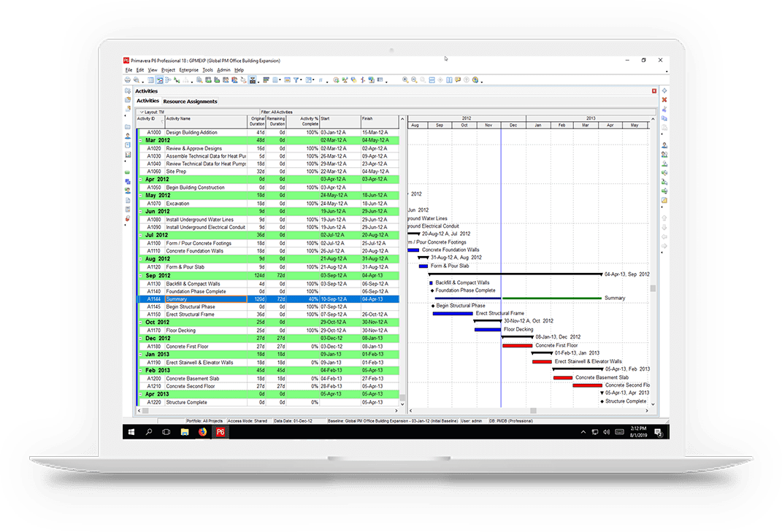The image size is (782, 532).
Task: Click the Assign Resources person icon on right toolbar
Action: 664,145
